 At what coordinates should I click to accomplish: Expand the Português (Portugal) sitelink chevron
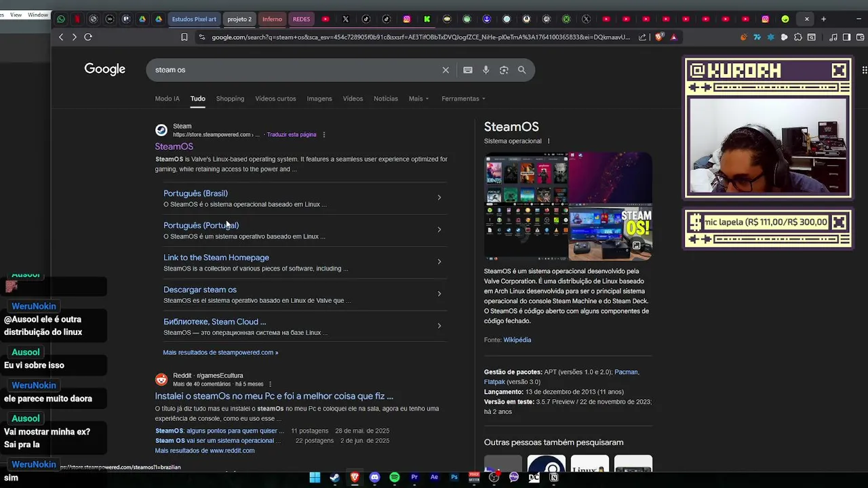coord(439,230)
